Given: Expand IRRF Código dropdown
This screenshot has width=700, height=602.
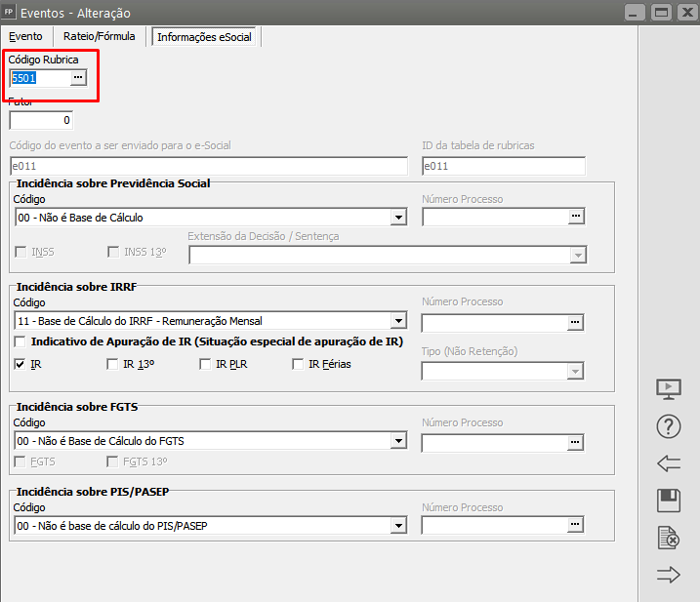Looking at the screenshot, I should coord(398,320).
